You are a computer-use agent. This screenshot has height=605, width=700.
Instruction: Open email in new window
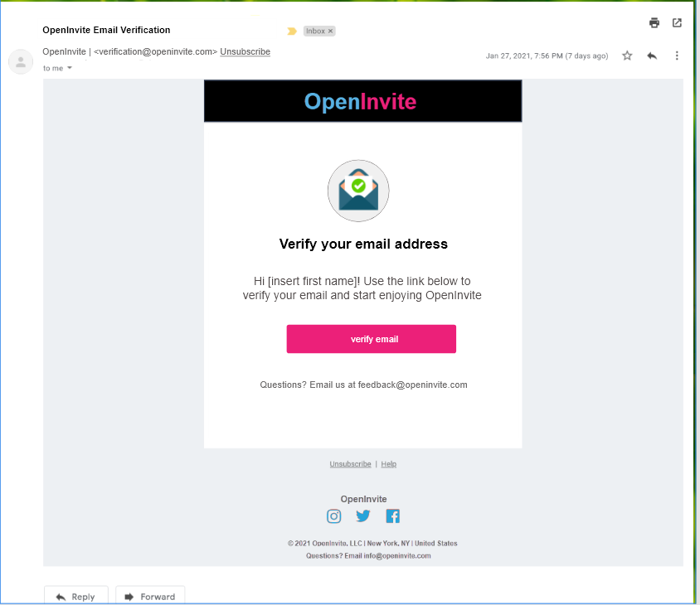pyautogui.click(x=677, y=23)
